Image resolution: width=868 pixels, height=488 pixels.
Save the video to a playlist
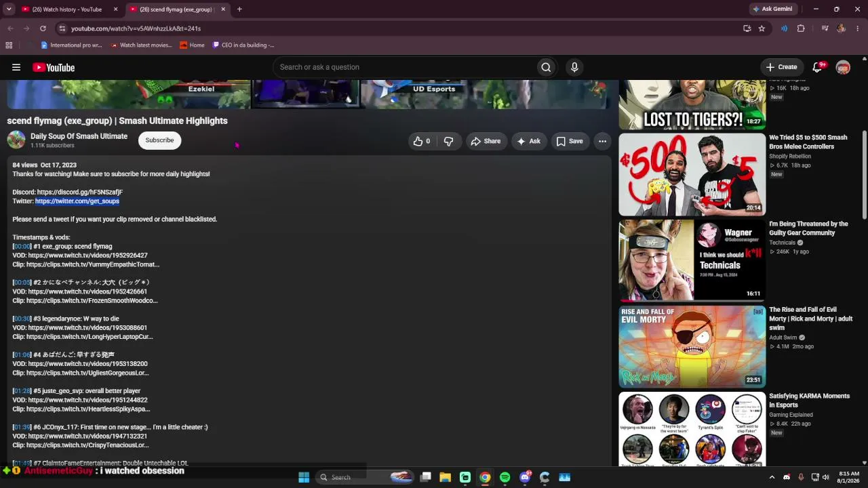point(570,141)
